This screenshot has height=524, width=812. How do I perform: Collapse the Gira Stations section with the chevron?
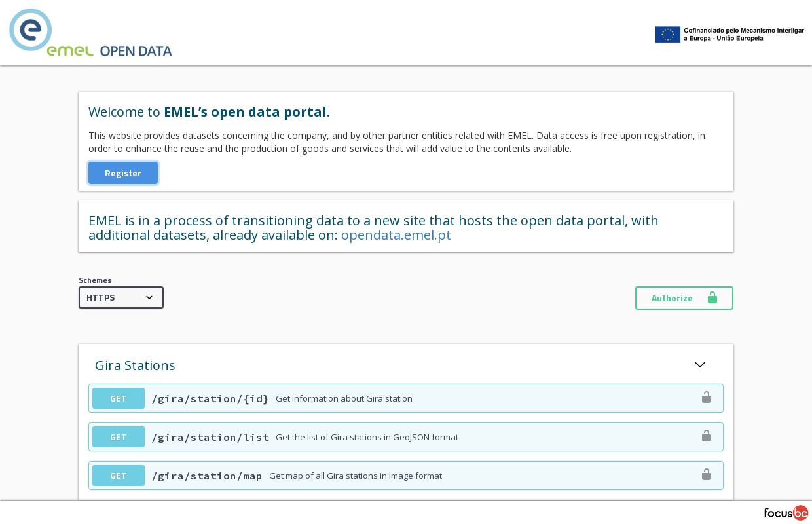(700, 365)
